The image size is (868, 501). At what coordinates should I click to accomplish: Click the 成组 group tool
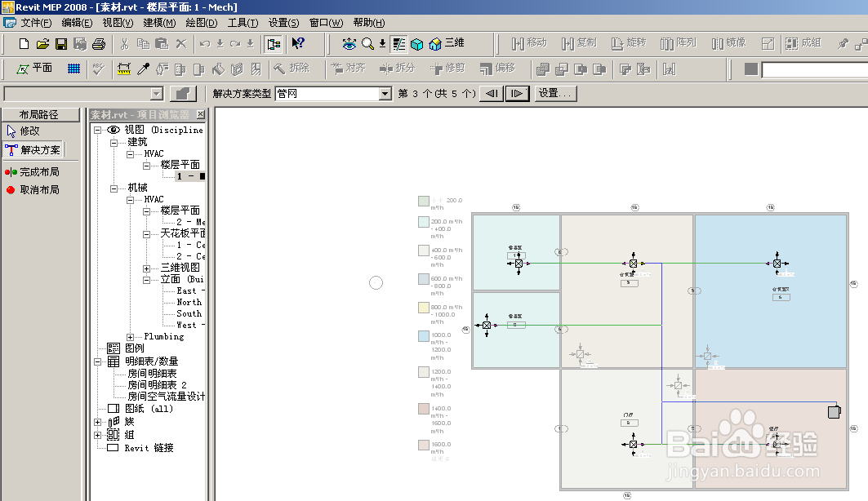click(803, 43)
